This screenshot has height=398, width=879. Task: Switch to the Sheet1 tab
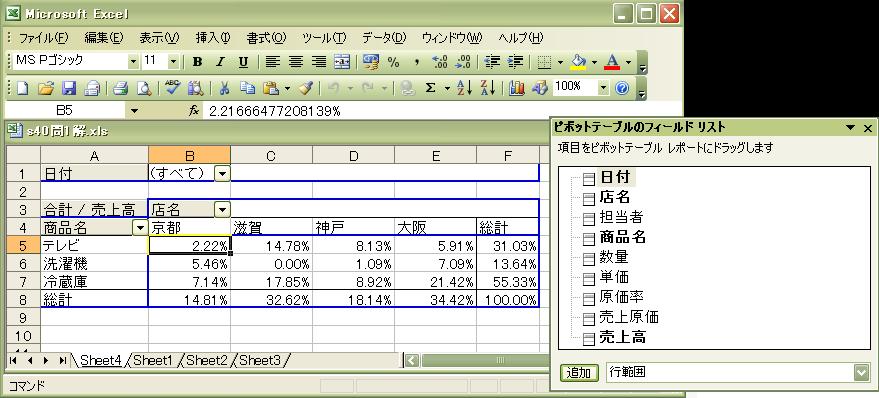pos(153,360)
